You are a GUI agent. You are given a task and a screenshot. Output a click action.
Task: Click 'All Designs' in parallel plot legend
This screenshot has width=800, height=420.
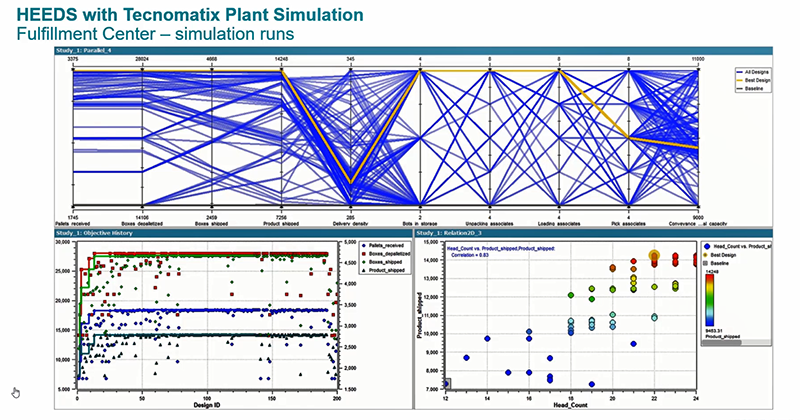click(x=758, y=72)
